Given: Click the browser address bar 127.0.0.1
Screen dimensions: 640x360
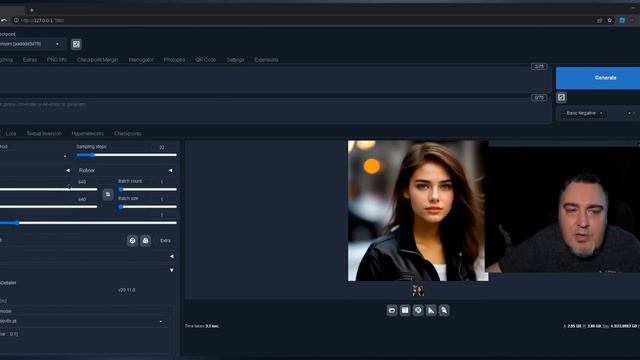Looking at the screenshot, I should tap(43, 20).
